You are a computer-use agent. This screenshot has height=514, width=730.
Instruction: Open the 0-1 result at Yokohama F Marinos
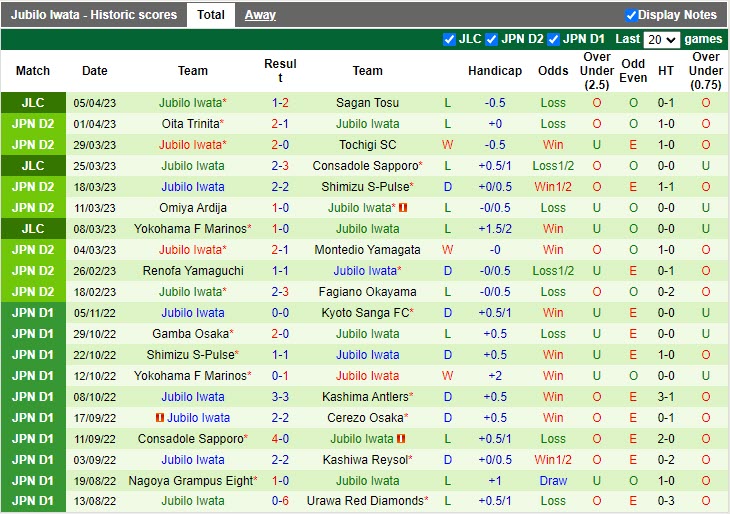280,376
